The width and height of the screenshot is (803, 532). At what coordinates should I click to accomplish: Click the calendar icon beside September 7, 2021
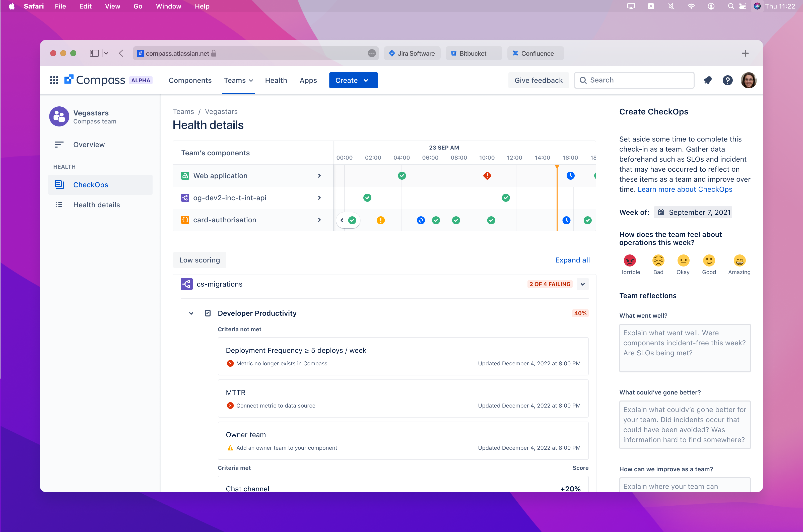point(661,212)
